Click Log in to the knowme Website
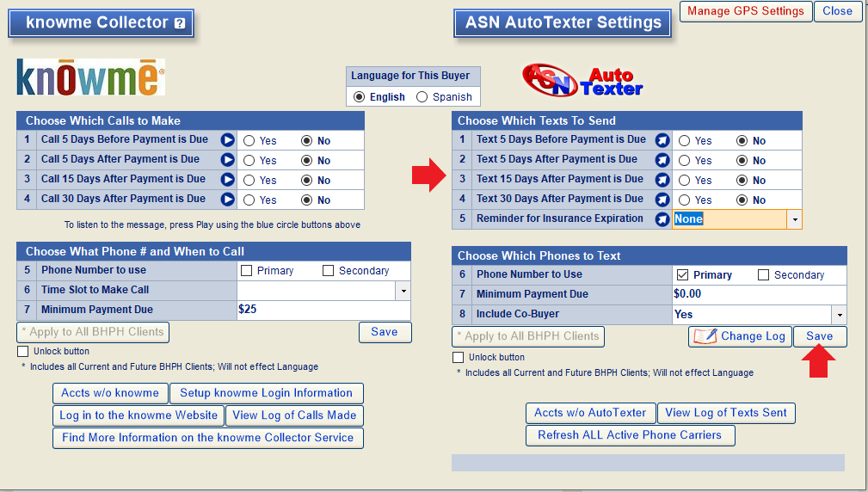The image size is (868, 492). [139, 415]
